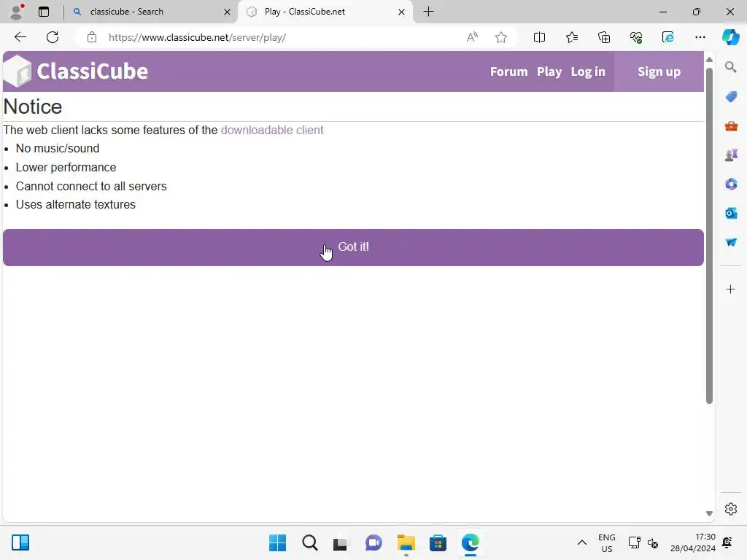The image size is (747, 560).
Task: Open the notification bell icon
Action: [727, 542]
